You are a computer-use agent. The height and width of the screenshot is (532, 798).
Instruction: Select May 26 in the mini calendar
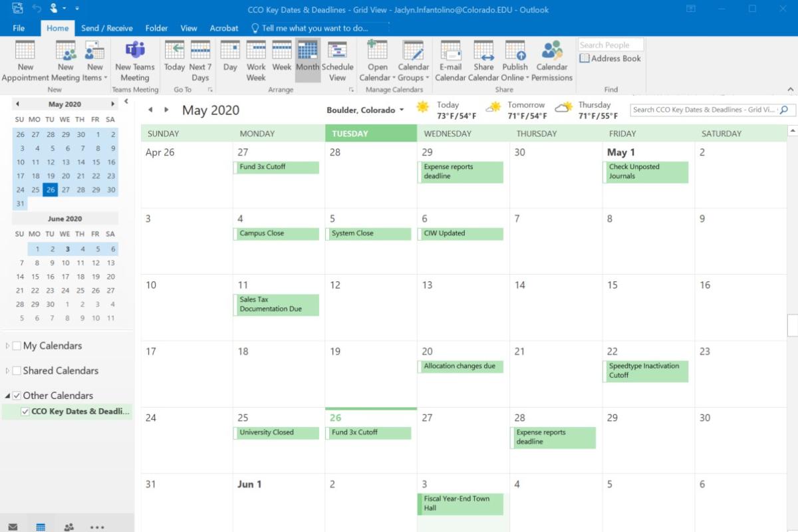pos(51,190)
